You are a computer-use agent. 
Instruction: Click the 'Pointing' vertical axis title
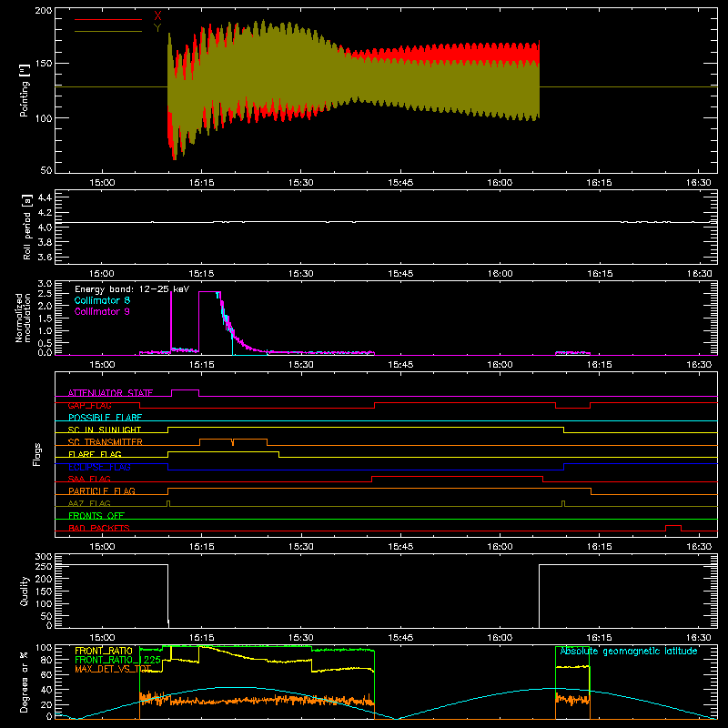tap(25, 90)
